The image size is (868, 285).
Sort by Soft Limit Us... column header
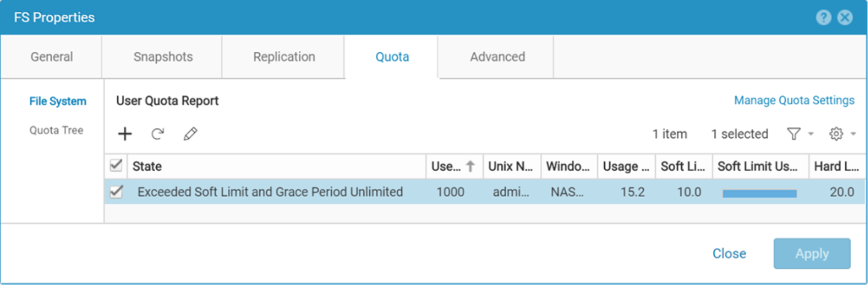tap(760, 166)
